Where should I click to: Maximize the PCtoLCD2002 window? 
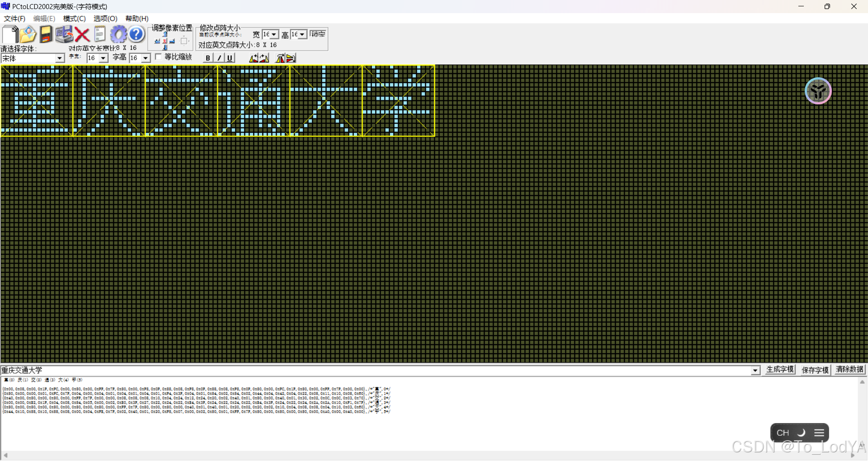click(827, 6)
